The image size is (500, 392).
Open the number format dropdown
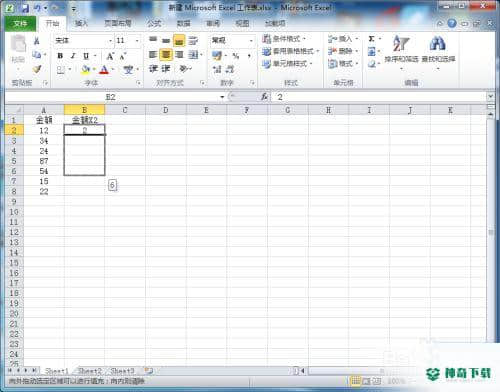(251, 41)
